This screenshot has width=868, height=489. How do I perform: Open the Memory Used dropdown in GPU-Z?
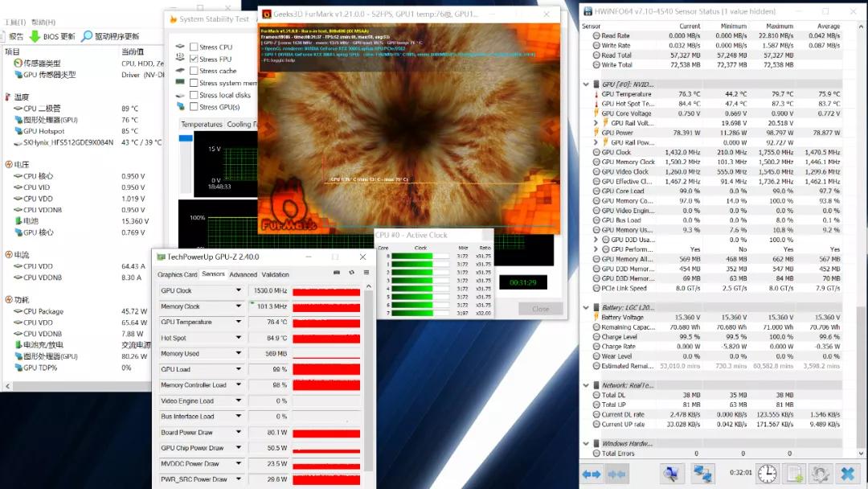pos(239,353)
